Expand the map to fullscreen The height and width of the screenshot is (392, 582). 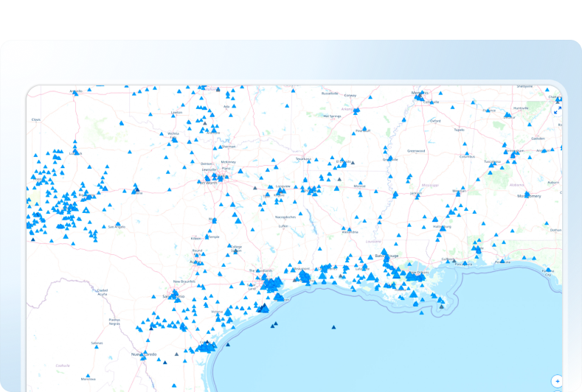557,109
